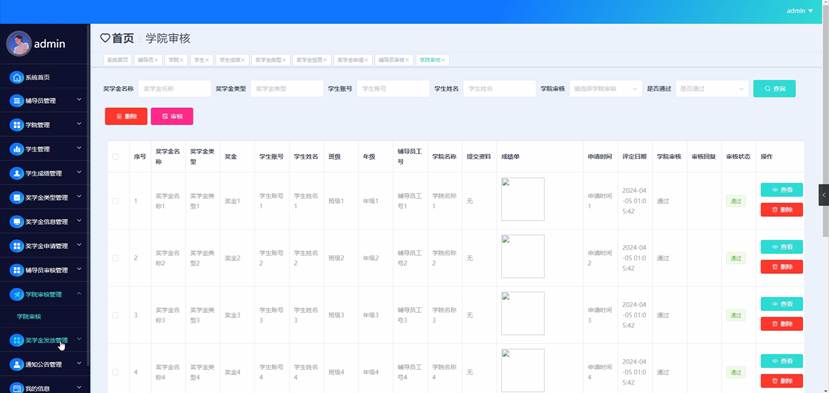The height and width of the screenshot is (393, 829).
Task: Switch to the 辅导员审核 tab
Action: (394, 60)
